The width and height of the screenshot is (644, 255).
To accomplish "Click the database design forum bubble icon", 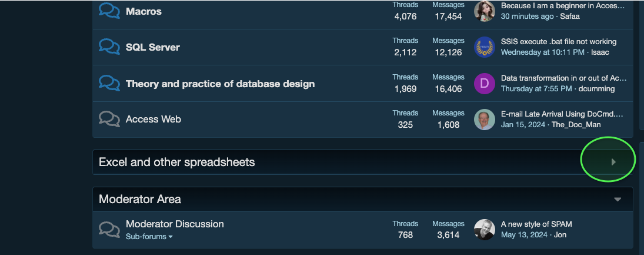I will coord(109,84).
